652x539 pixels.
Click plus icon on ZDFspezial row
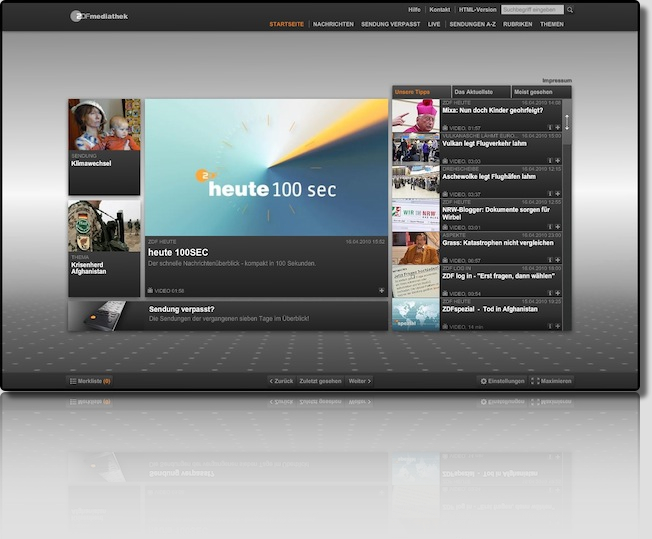558,326
